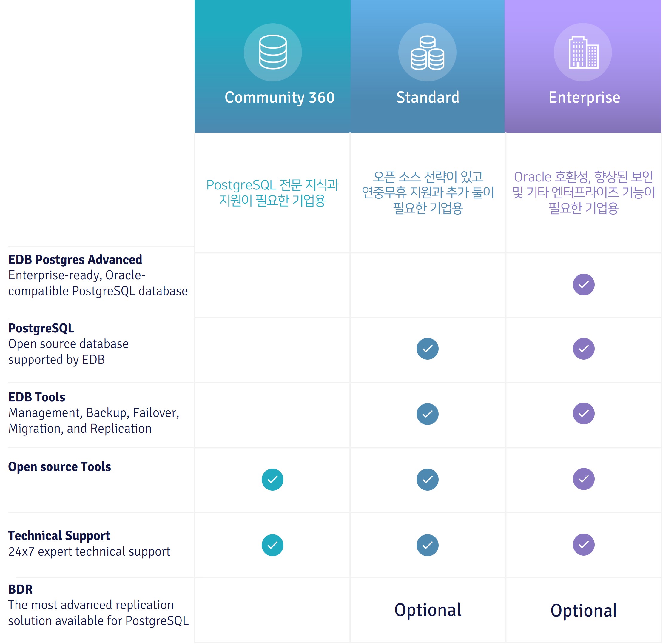Click Standard checkmark for Technical Support

(x=427, y=545)
